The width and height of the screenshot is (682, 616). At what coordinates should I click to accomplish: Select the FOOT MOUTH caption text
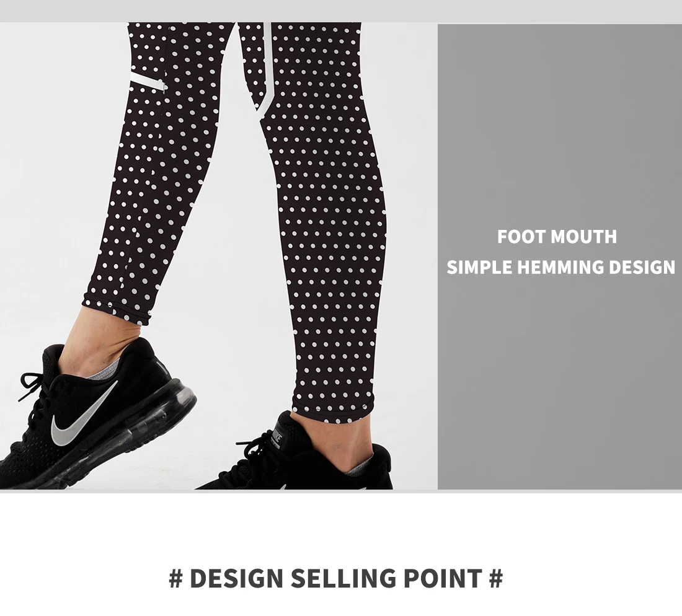557,237
